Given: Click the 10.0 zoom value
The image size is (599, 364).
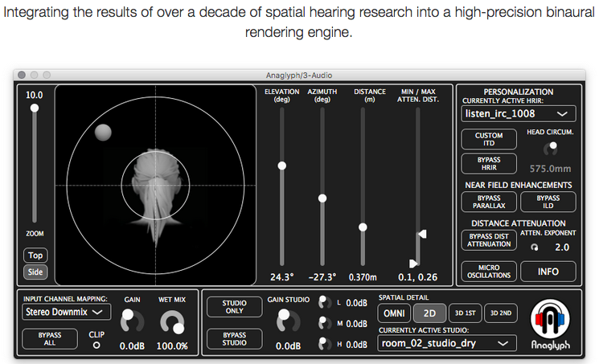Looking at the screenshot, I should pyautogui.click(x=35, y=95).
